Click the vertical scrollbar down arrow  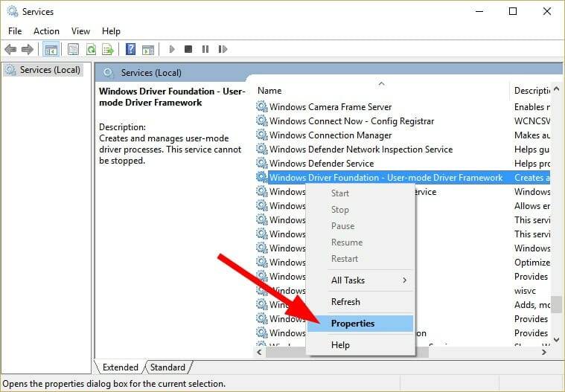click(x=557, y=339)
